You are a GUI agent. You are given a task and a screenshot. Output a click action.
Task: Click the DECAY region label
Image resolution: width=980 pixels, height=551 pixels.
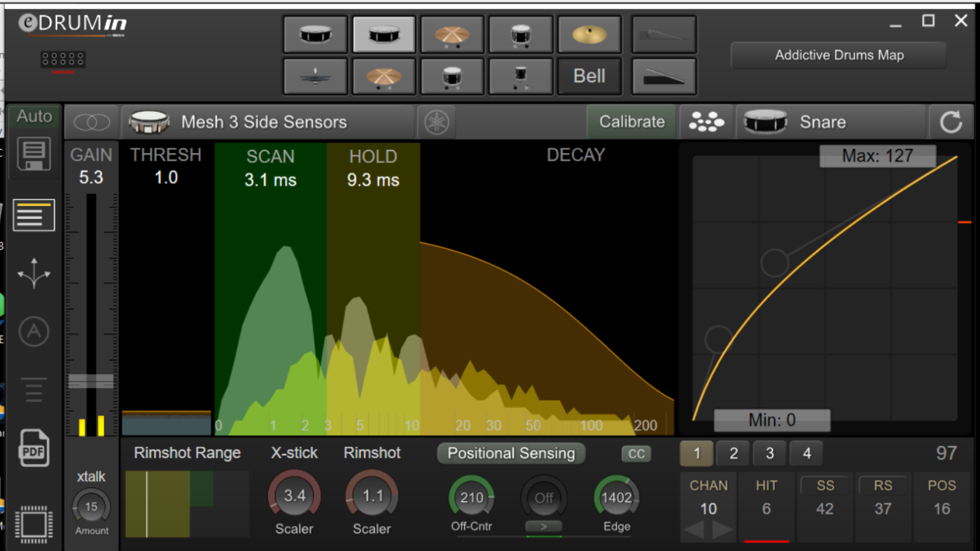(575, 155)
